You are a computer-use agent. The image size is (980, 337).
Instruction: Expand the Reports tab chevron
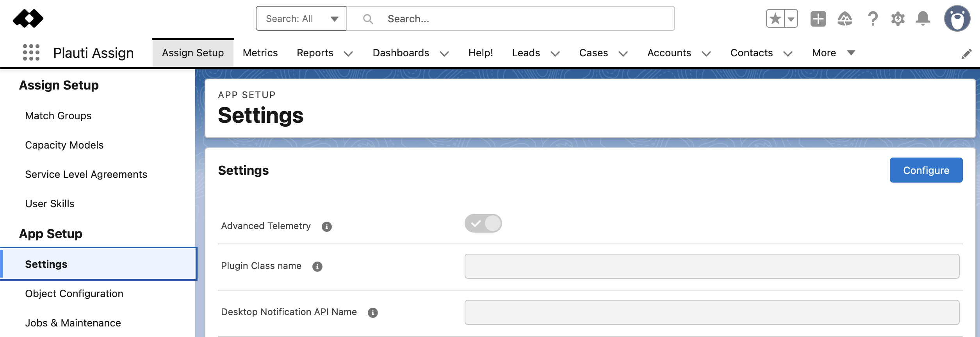[348, 54]
